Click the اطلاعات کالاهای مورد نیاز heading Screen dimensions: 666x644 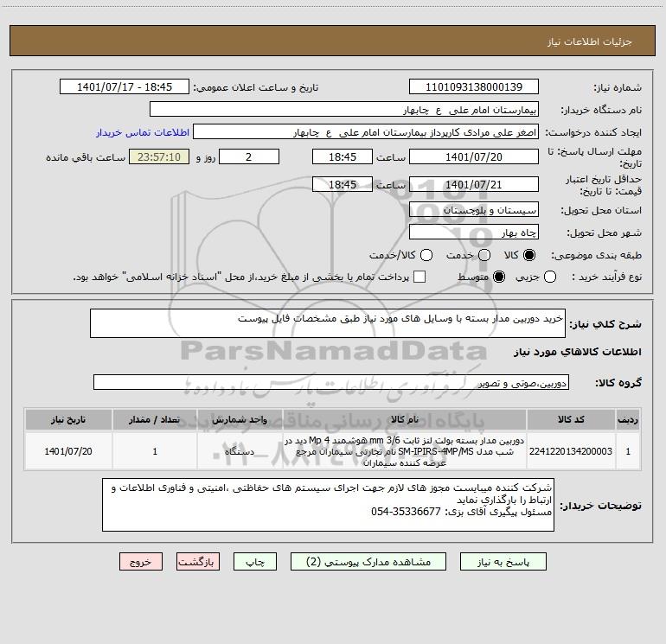pyautogui.click(x=577, y=352)
